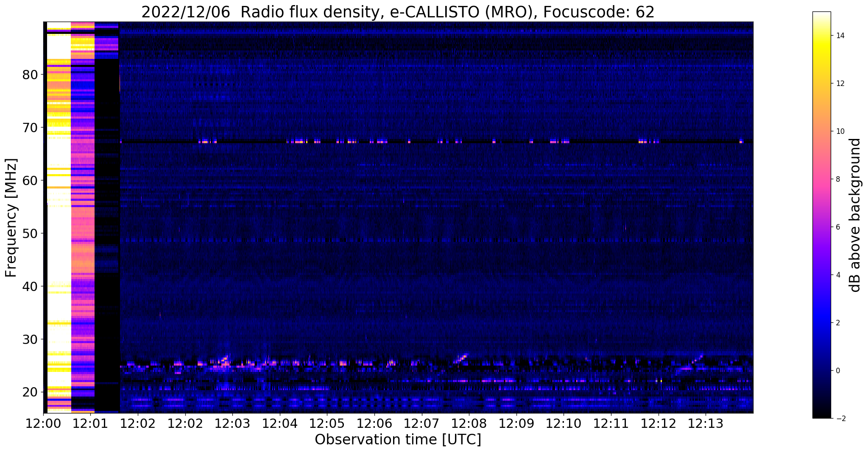Click the plot title with Focuscode 62
Image resolution: width=868 pixels, height=452 pixels.
pos(398,12)
